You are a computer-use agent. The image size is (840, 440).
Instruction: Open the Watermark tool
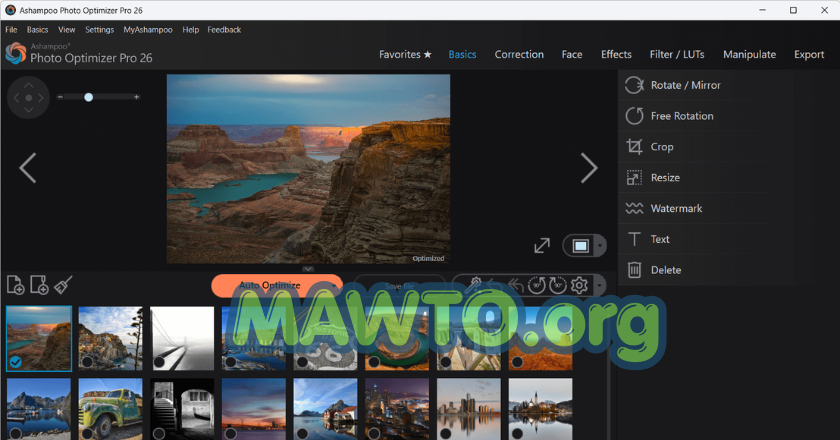(x=693, y=208)
